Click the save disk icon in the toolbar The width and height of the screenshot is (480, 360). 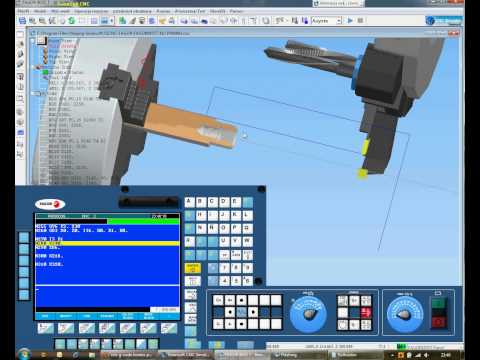(x=22, y=21)
